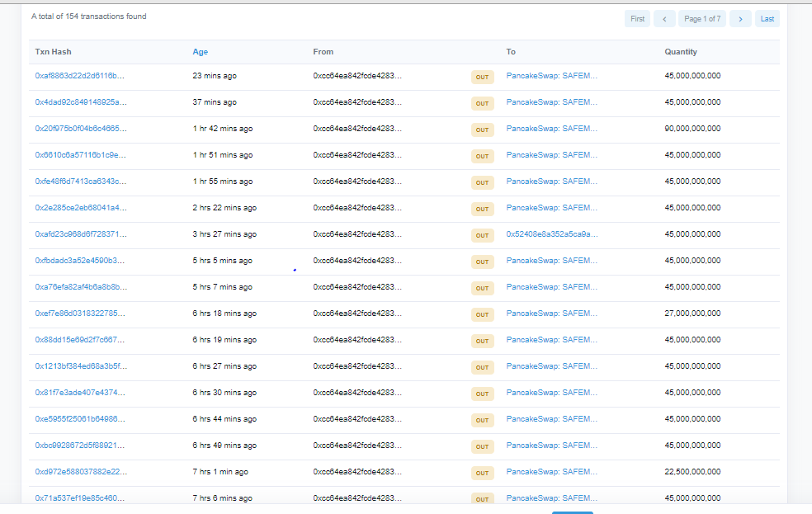The image size is (812, 514).
Task: Open transaction 0xfe48f6d7413ca6343c...
Action: 81,182
